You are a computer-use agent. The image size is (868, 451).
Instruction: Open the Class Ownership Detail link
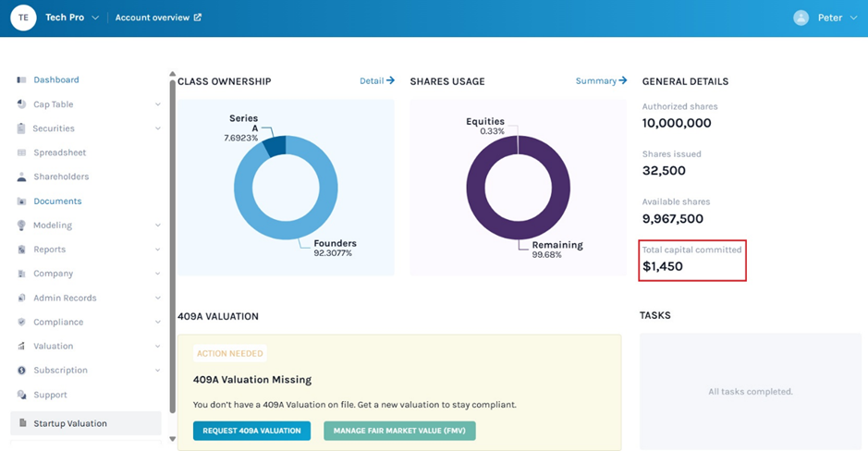(376, 81)
